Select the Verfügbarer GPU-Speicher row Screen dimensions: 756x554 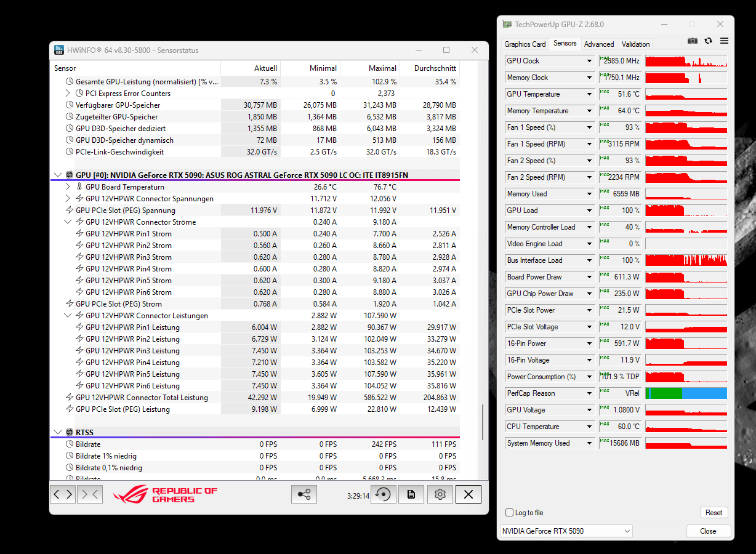pos(255,105)
